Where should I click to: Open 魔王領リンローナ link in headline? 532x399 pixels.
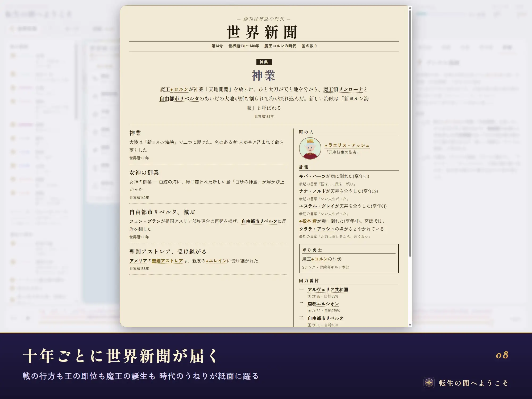343,90
